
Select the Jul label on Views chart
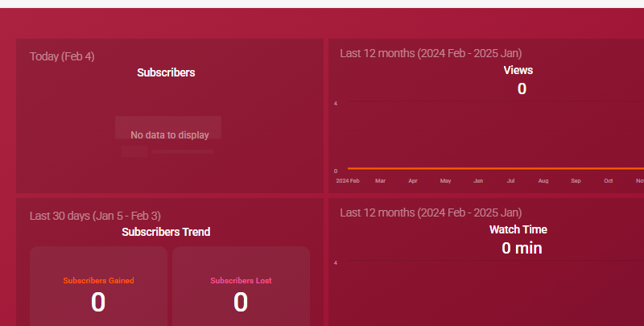(510, 180)
